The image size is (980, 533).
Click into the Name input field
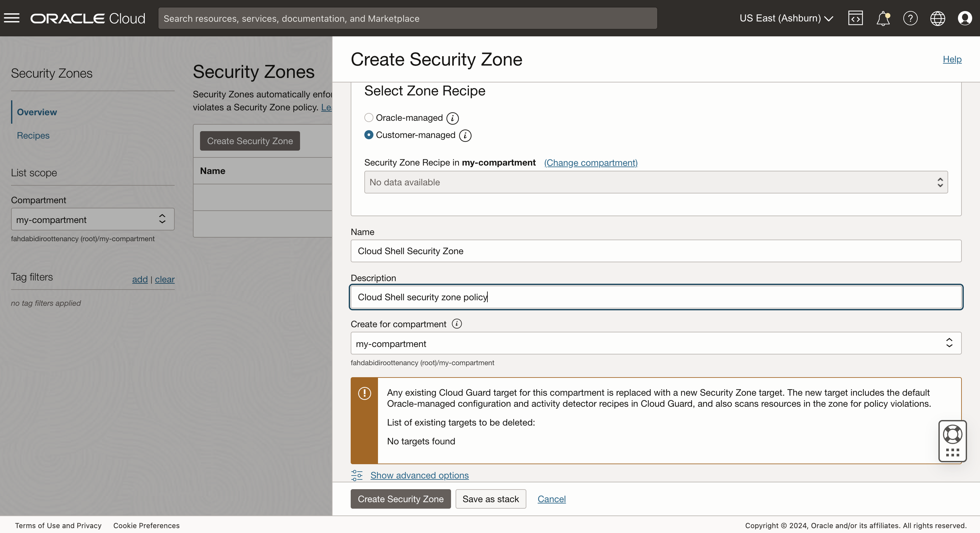coord(656,251)
